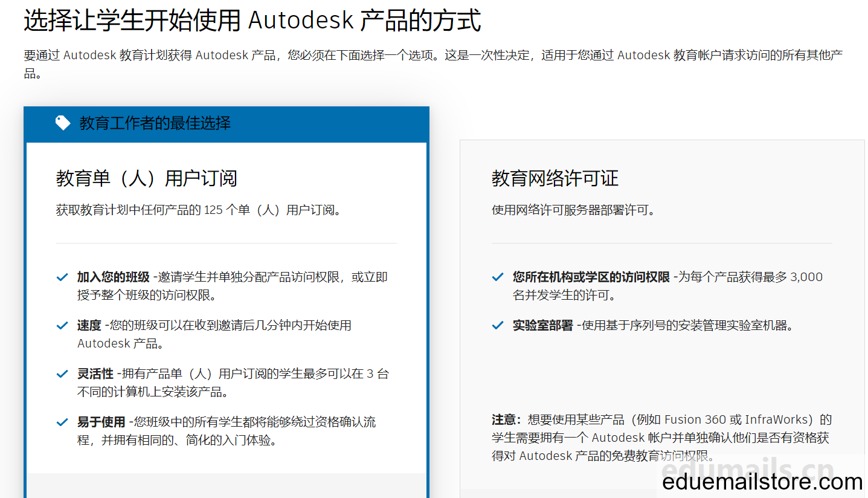
Task: Click the text 不同的计算机上安装该产品
Action: 153,392
